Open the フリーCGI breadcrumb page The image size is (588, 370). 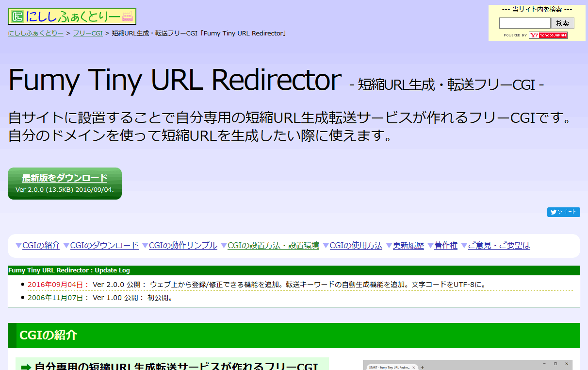(x=88, y=33)
